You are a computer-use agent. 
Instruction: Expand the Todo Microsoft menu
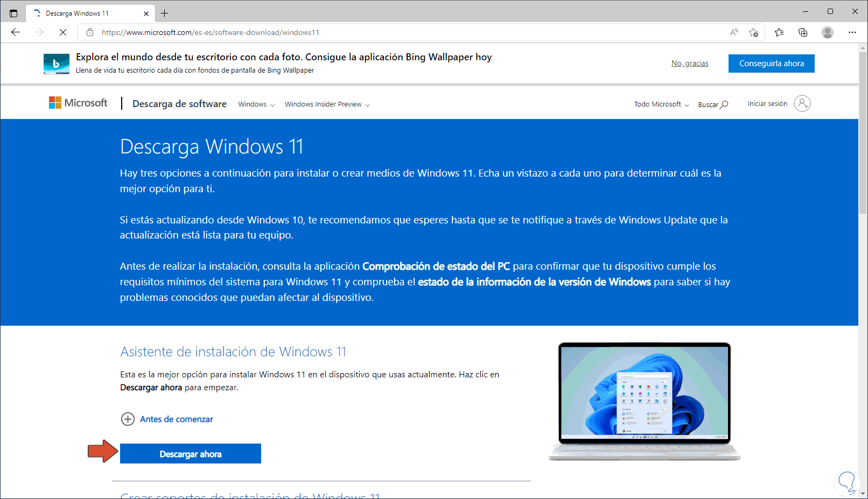[661, 104]
